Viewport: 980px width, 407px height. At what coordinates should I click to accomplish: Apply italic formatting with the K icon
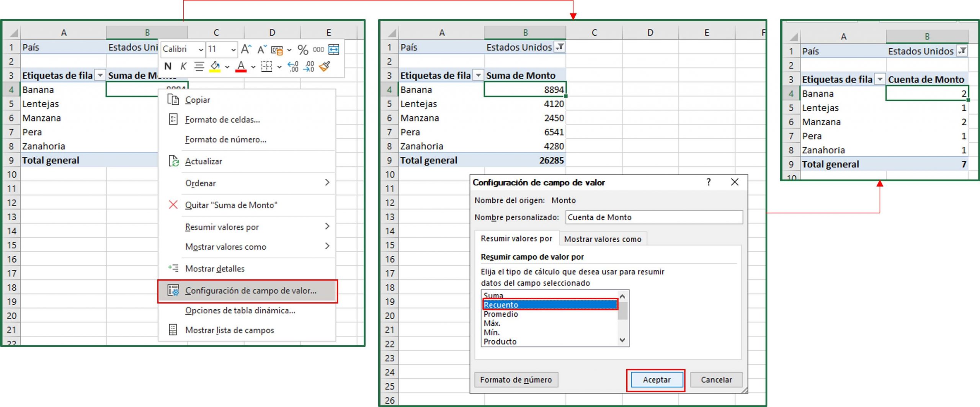[183, 66]
